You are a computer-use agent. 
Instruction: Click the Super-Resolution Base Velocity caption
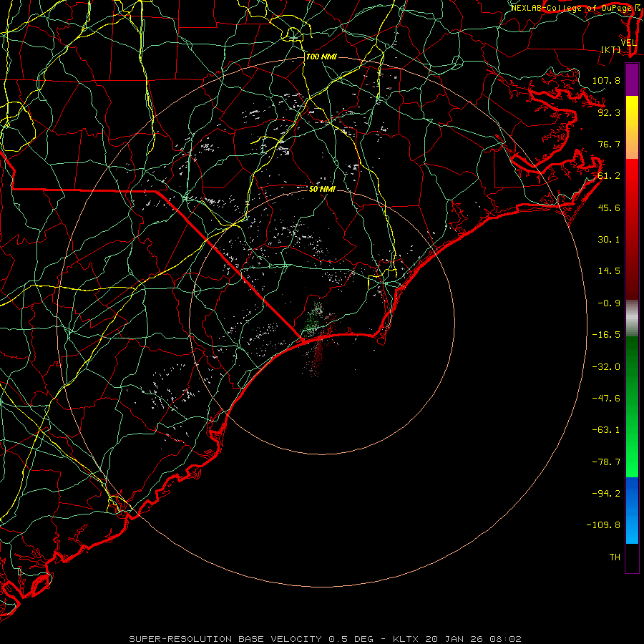tap(325, 639)
